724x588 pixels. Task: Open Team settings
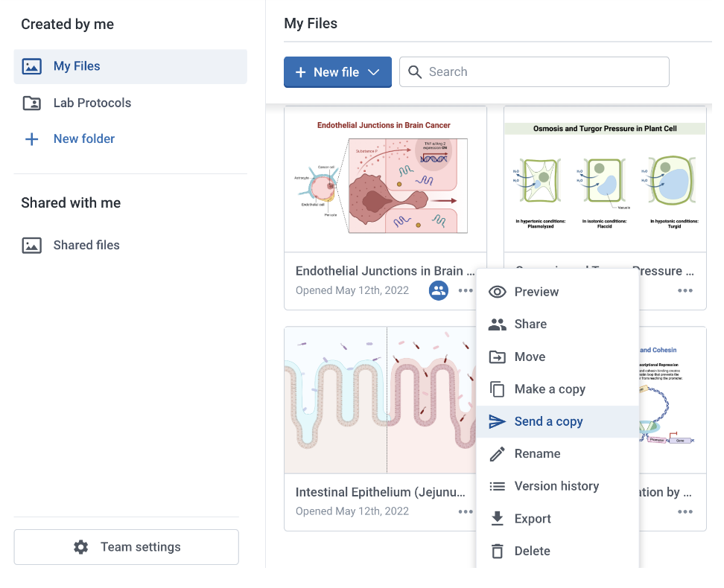coord(126,547)
